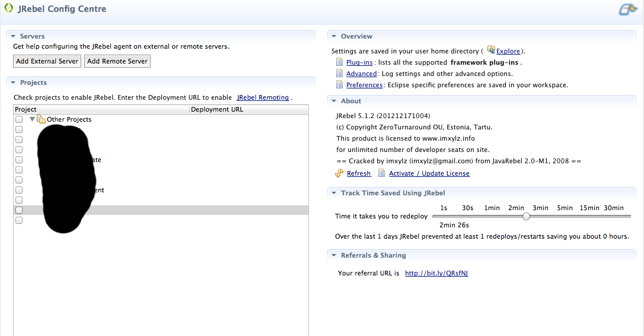This screenshot has width=644, height=336.
Task: Collapse the Projects section
Action: 13,83
